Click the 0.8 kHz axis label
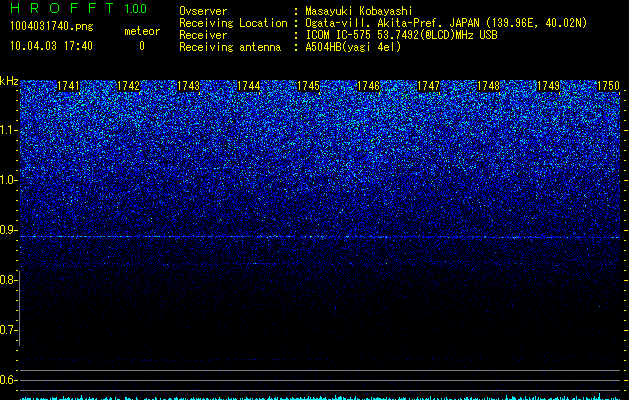Screen dimensions: 629x400 (x=7, y=280)
